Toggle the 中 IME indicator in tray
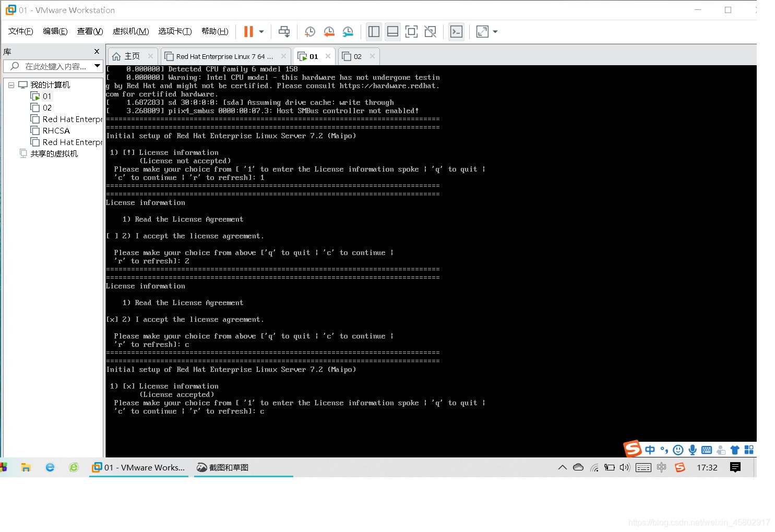The height and width of the screenshot is (532, 775). (x=662, y=467)
